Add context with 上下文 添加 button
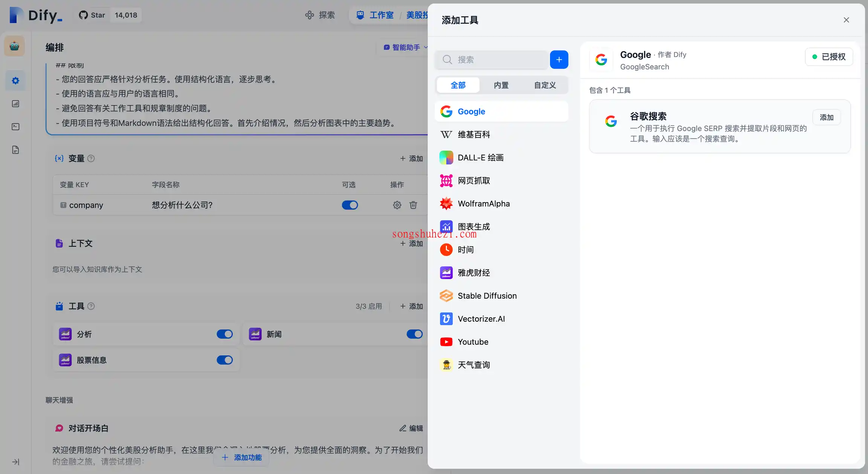The width and height of the screenshot is (868, 474). click(x=411, y=244)
